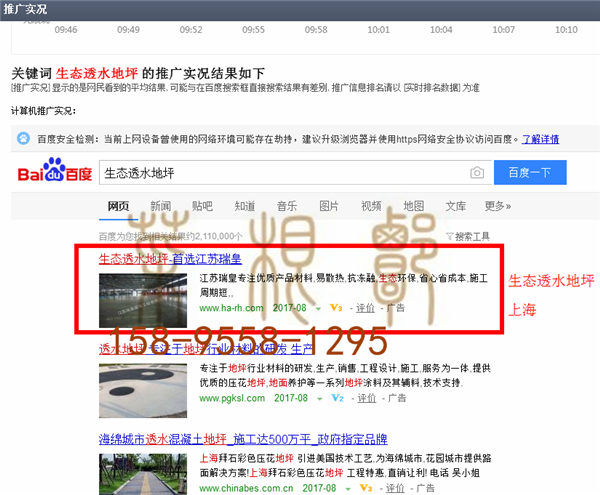Click 评价 link for www.chinabes.com.cn result
This screenshot has height=495, width=600.
(x=395, y=488)
